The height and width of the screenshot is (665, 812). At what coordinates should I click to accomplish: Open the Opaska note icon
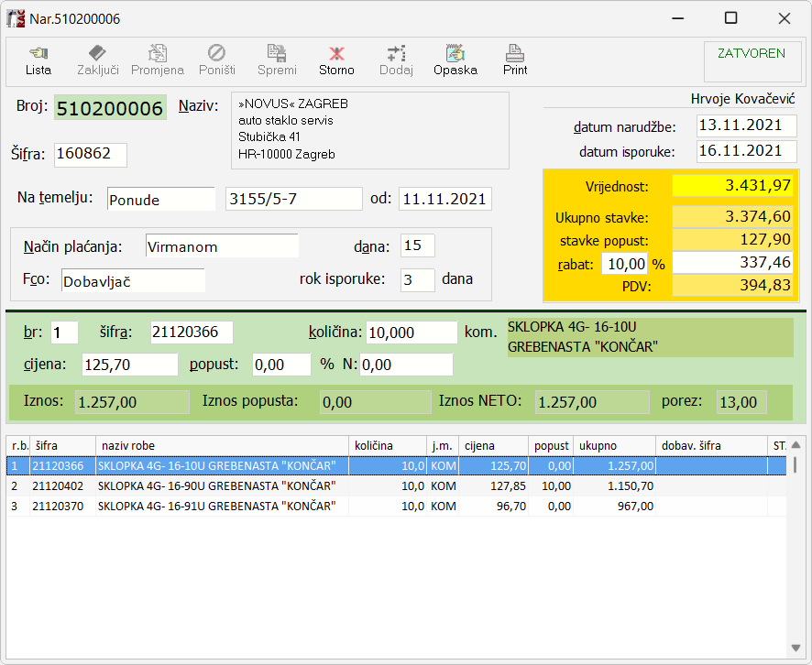point(455,60)
